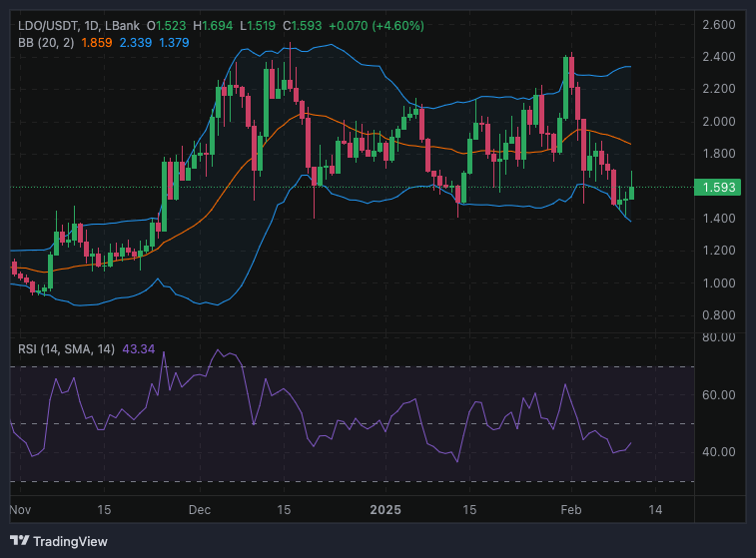Click the low price value L1.519

coord(258,26)
